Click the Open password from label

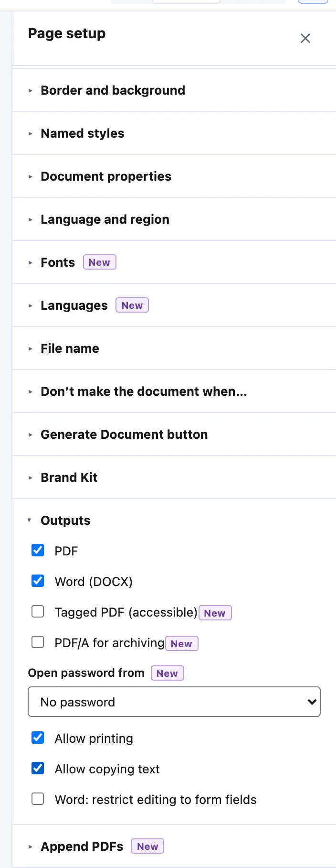click(86, 673)
